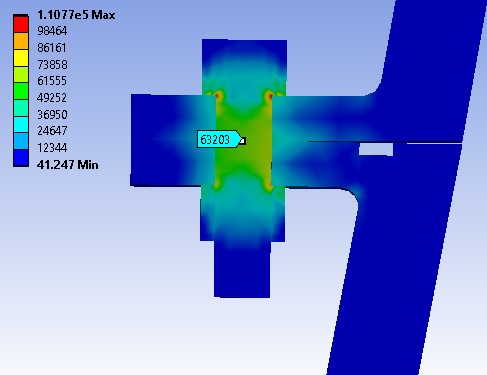Click the 98464 legend value

pos(52,31)
